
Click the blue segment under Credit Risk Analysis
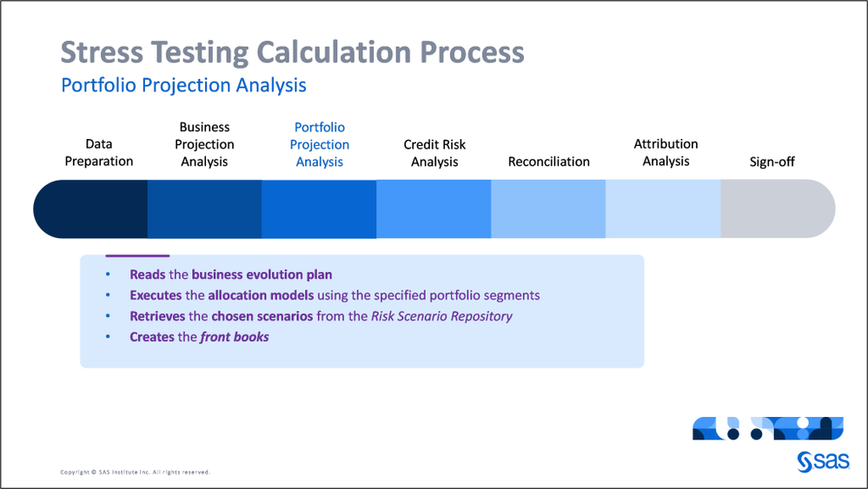click(x=434, y=208)
